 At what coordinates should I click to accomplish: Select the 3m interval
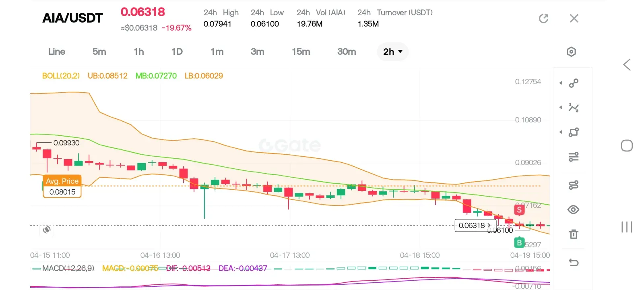click(258, 52)
